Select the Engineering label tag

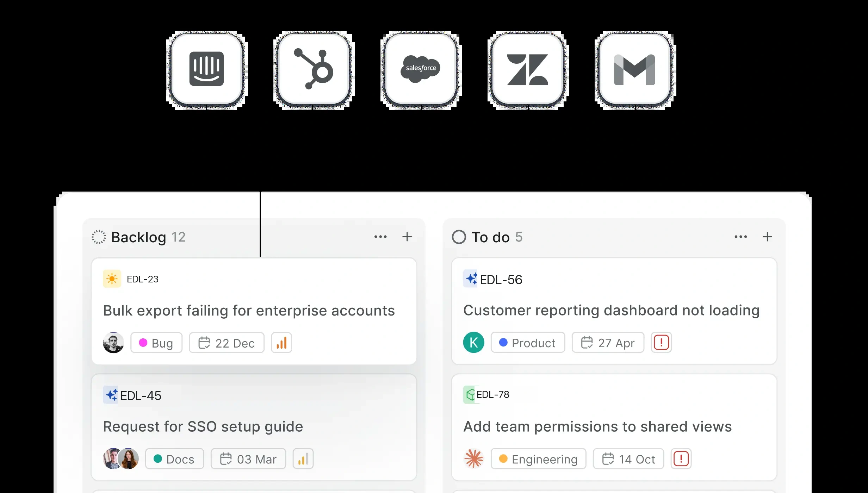click(539, 458)
